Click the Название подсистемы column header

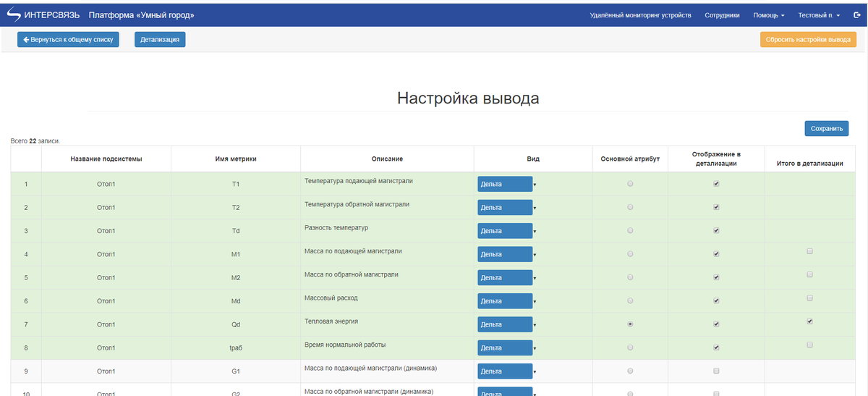[x=106, y=159]
